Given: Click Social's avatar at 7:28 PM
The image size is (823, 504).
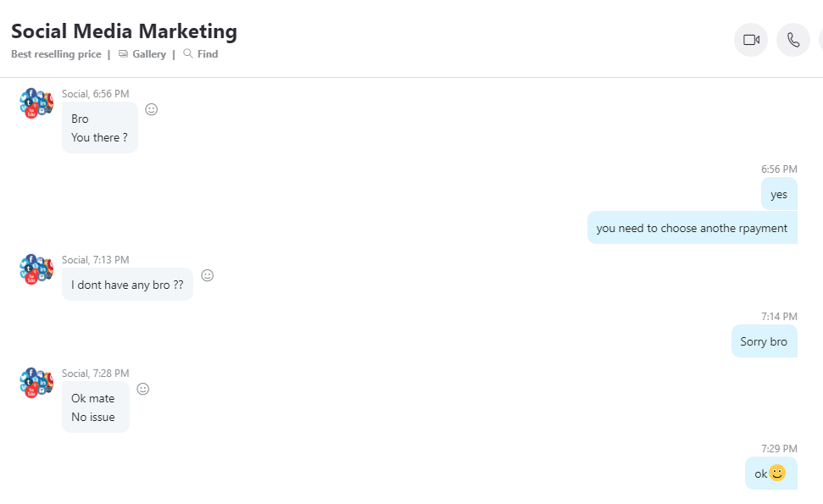Looking at the screenshot, I should [36, 383].
